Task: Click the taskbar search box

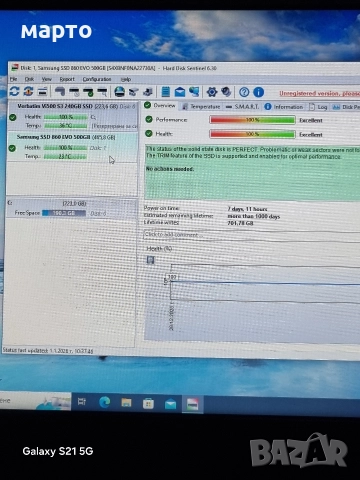Action: (35, 401)
